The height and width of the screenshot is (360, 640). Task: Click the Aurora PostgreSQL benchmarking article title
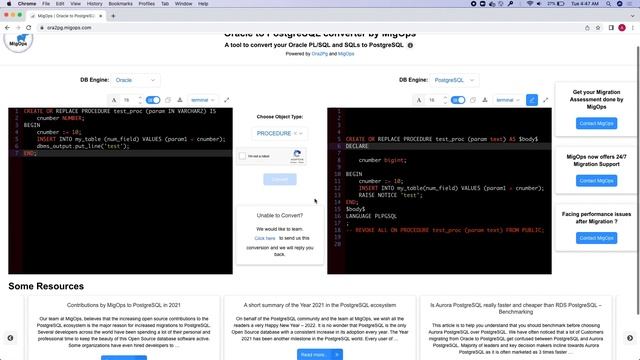516,309
